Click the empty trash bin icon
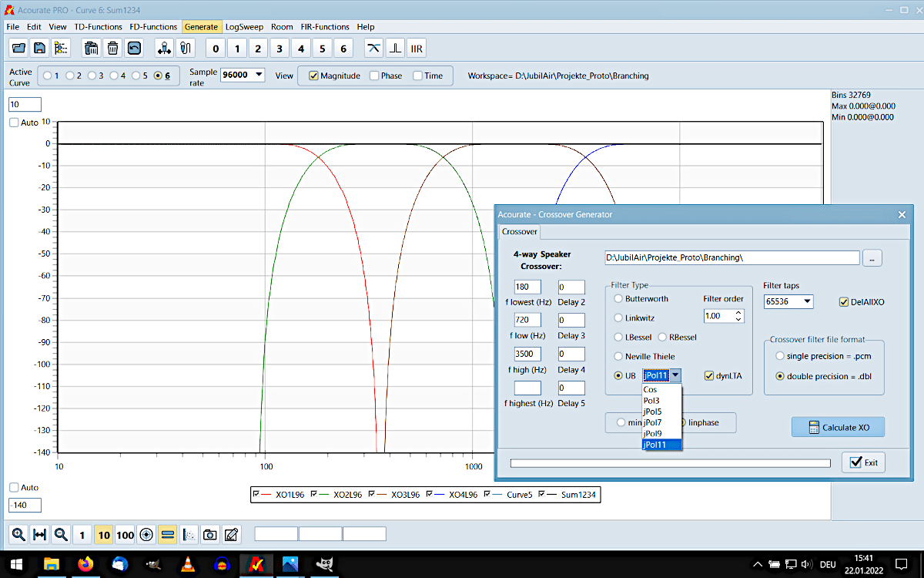The image size is (924, 578). coord(112,48)
